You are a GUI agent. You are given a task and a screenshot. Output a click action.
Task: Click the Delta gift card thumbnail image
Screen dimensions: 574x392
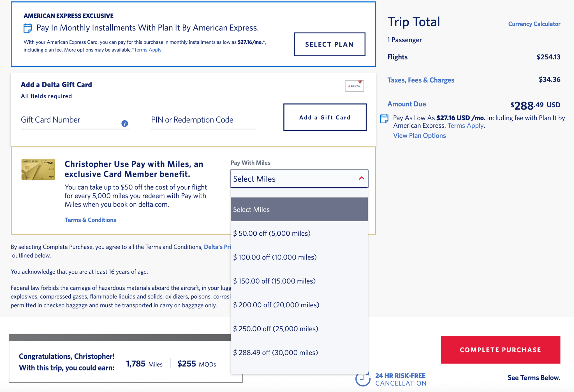pos(355,85)
